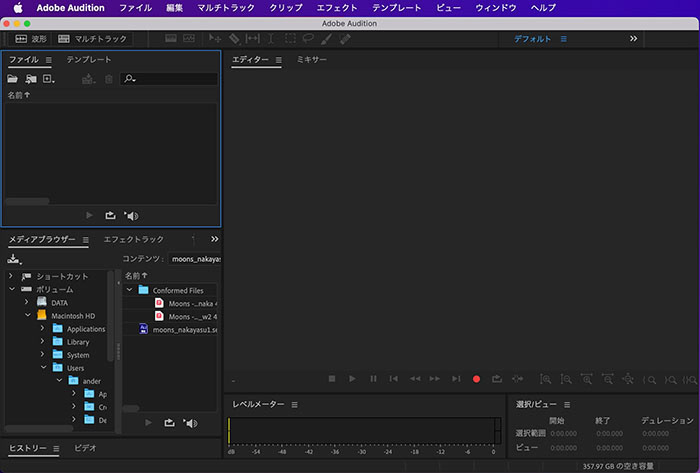Open the エディター panel menu
This screenshot has height=473, width=700.
pyautogui.click(x=279, y=60)
